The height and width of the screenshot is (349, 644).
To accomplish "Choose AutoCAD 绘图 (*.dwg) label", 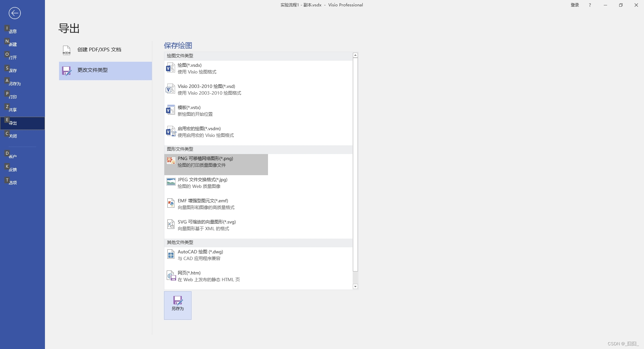I will 200,252.
